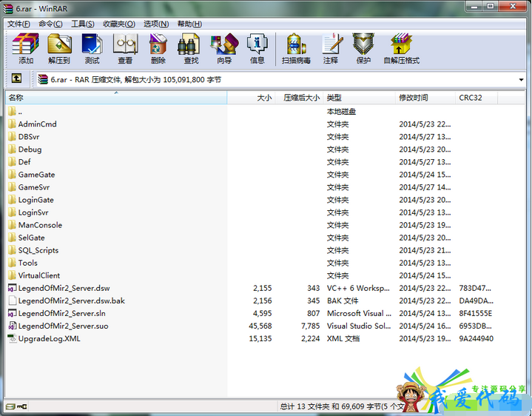Click the CRC32 value 8F41555E
The width and height of the screenshot is (532, 416).
(x=476, y=314)
